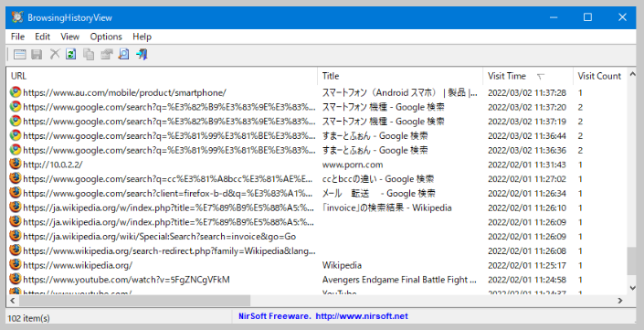The height and width of the screenshot is (330, 644).
Task: Click the Save Selected Items floppy icon
Action: [x=37, y=54]
